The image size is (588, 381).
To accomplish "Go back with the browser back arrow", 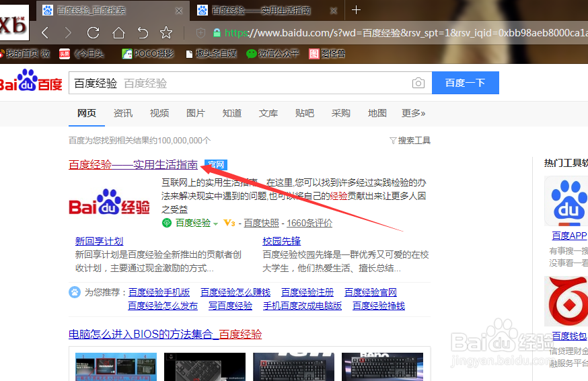I will [45, 33].
